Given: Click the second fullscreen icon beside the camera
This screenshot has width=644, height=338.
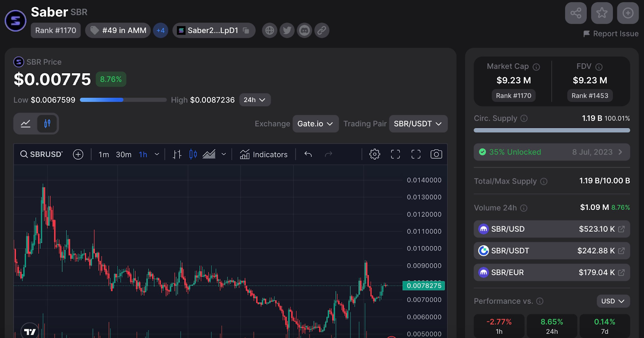Looking at the screenshot, I should [416, 155].
